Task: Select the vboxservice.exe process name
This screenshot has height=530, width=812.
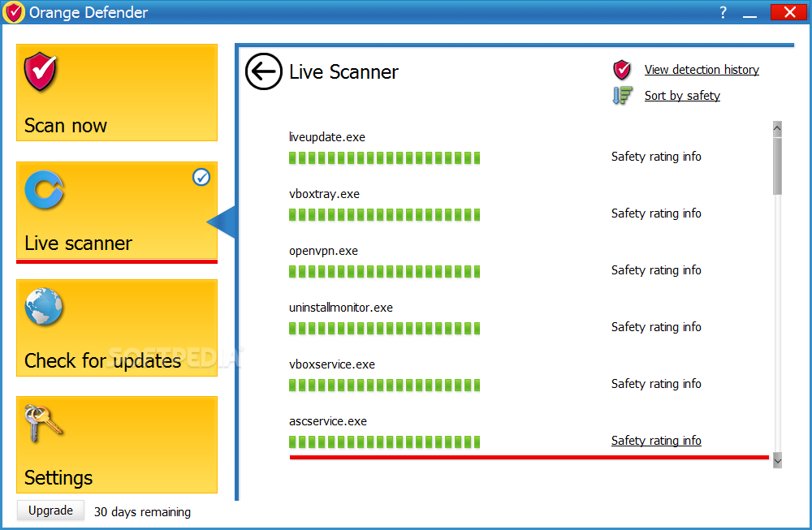Action: point(332,364)
